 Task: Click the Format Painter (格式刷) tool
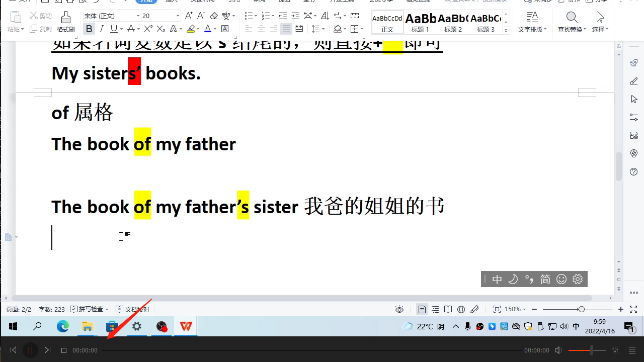(65, 22)
